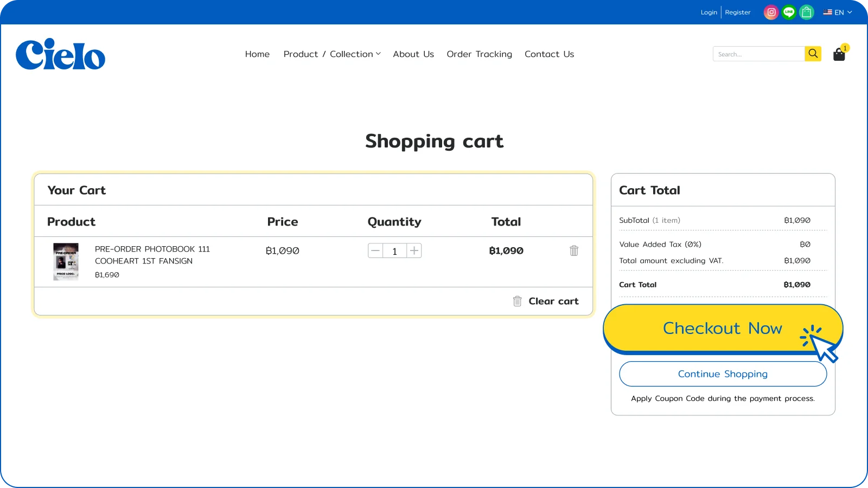Screen dimensions: 868x488
Task: Expand the Product / Collection menu
Action: [x=332, y=54]
